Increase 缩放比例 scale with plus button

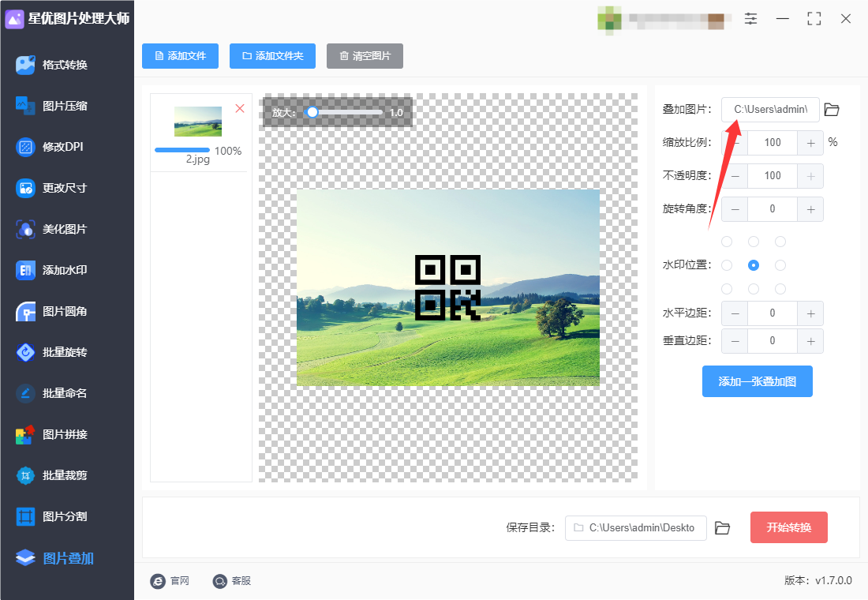click(810, 143)
